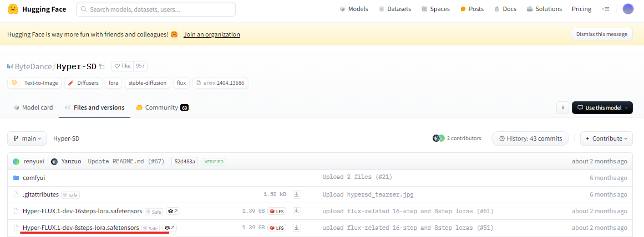Click the contributors avatar icons
The image size is (644, 237).
tap(438, 138)
